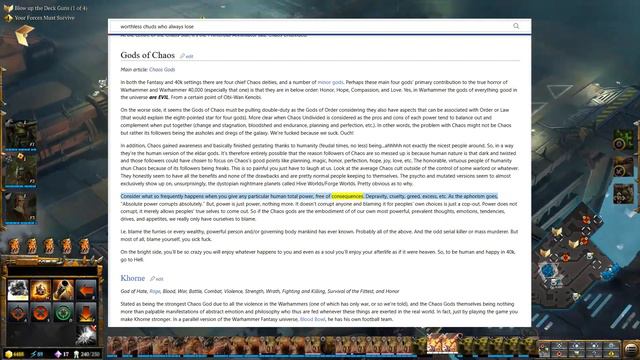Click the population counter 240/250
This screenshot has height=360, width=640.
tap(87, 354)
